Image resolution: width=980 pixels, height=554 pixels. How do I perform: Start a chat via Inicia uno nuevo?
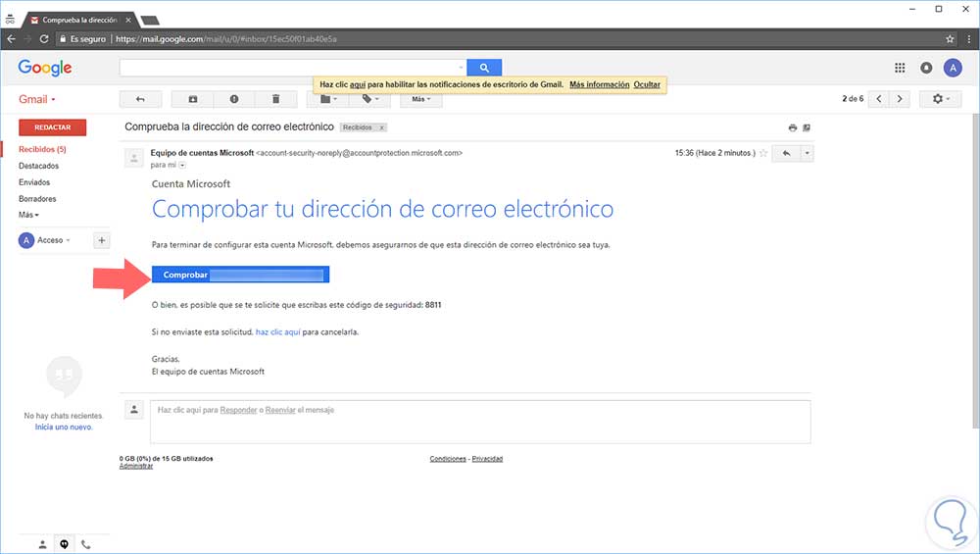pyautogui.click(x=64, y=428)
